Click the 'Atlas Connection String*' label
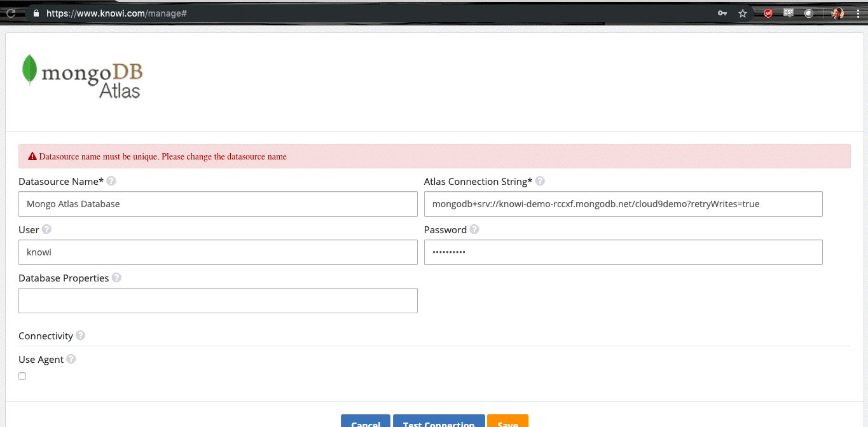This screenshot has width=868, height=427. tap(478, 182)
